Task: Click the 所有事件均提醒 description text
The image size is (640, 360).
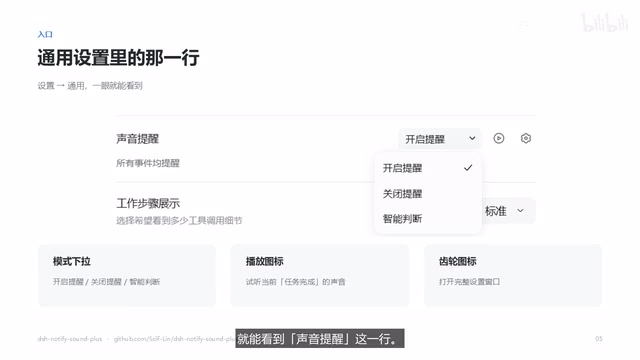Action: 148,163
